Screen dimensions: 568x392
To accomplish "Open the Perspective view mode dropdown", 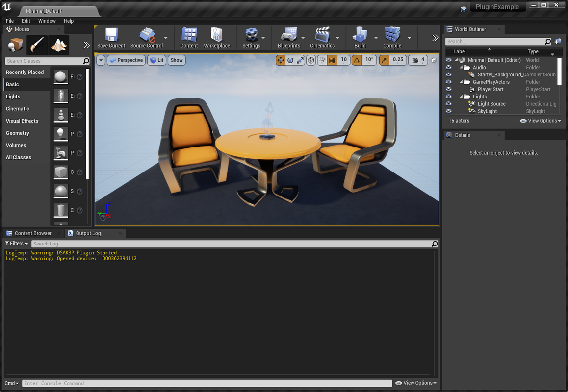I will coord(127,60).
